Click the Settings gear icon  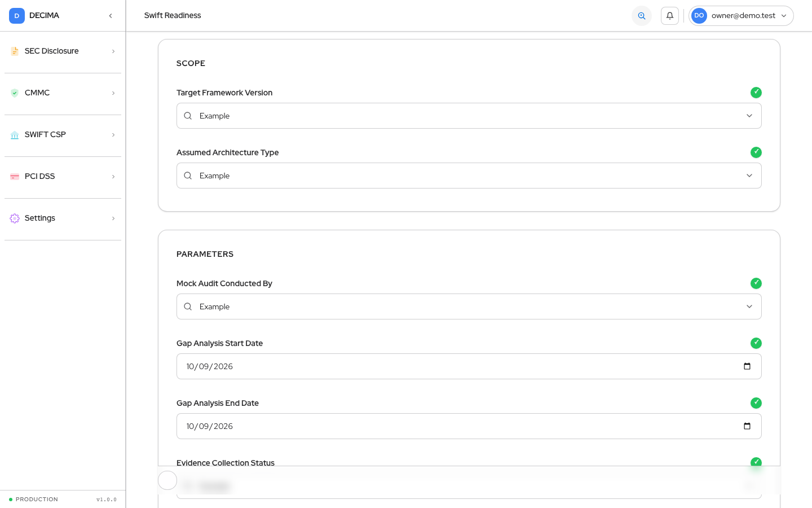15,218
